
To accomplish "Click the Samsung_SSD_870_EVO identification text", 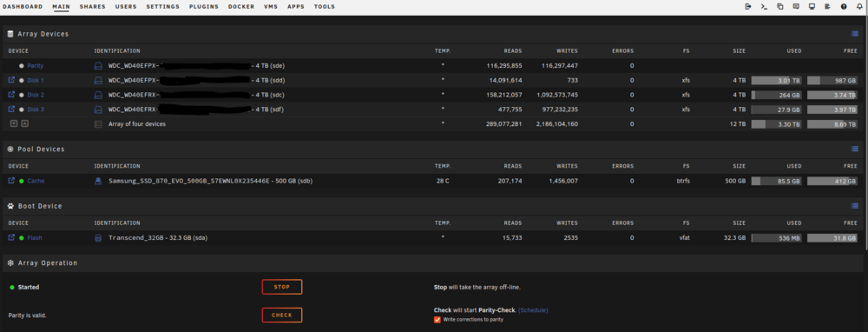I will [210, 182].
